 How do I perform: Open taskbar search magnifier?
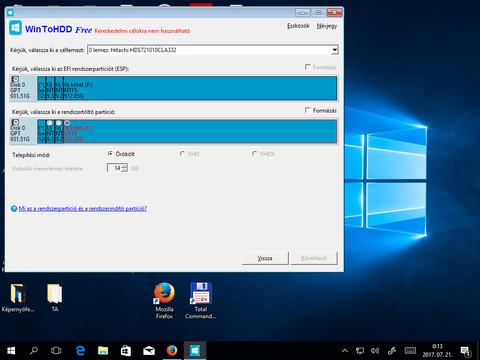pyautogui.click(x=34, y=351)
